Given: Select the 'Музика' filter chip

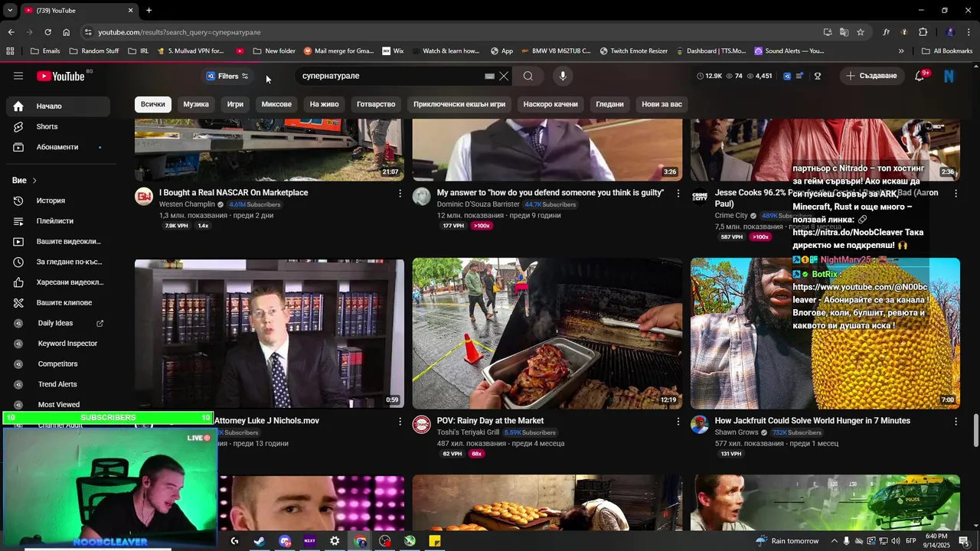Looking at the screenshot, I should (196, 104).
